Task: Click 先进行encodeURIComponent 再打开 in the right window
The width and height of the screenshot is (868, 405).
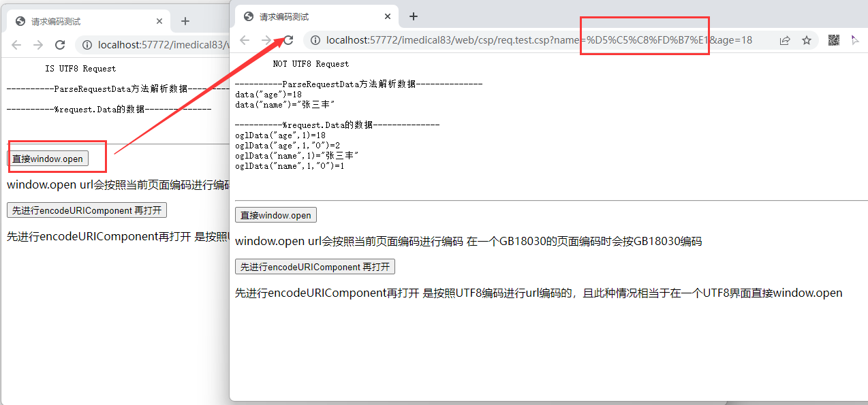Action: (x=315, y=267)
